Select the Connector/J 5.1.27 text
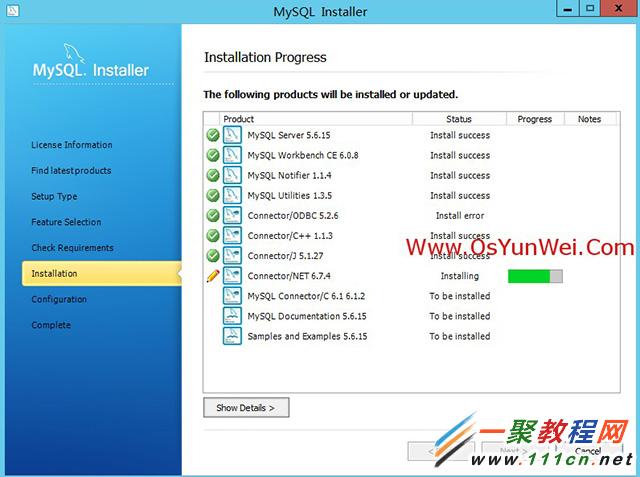The width and height of the screenshot is (640, 477). (285, 256)
